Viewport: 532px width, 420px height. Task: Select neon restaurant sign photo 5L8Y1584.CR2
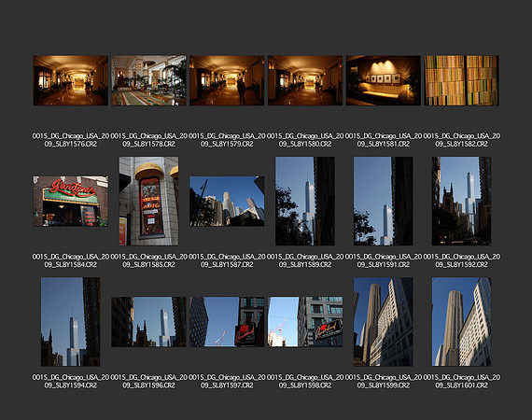[x=71, y=201]
